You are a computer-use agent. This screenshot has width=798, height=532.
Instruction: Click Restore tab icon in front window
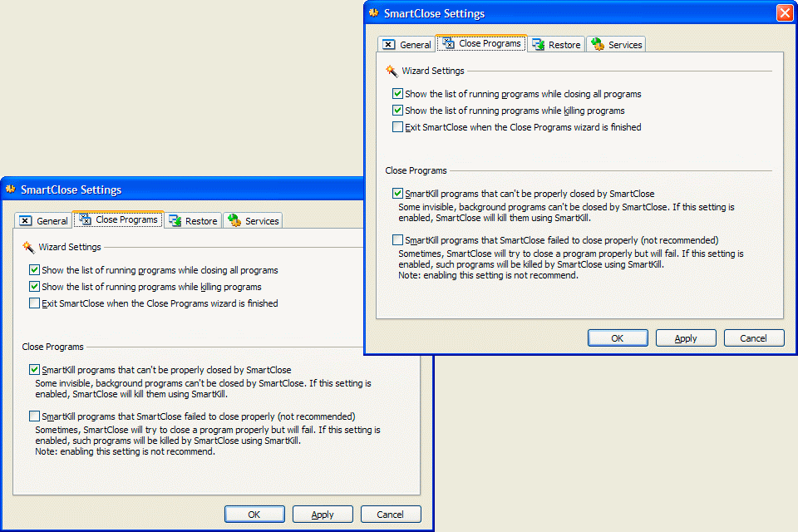(x=539, y=45)
